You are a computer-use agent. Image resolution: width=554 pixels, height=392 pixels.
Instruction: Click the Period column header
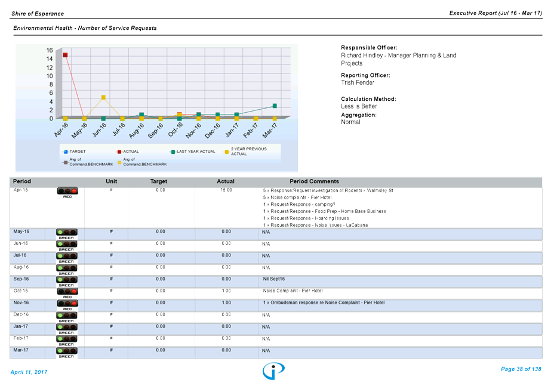[22, 181]
